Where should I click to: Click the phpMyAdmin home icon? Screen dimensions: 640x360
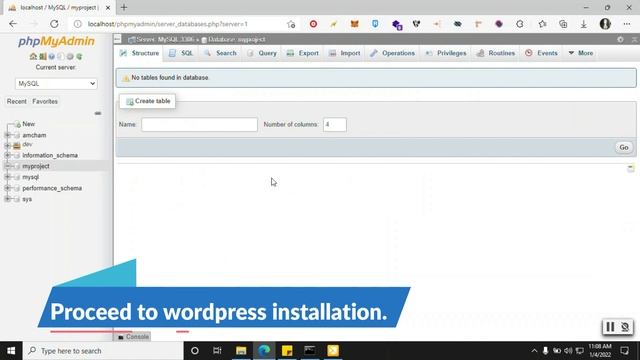click(33, 56)
